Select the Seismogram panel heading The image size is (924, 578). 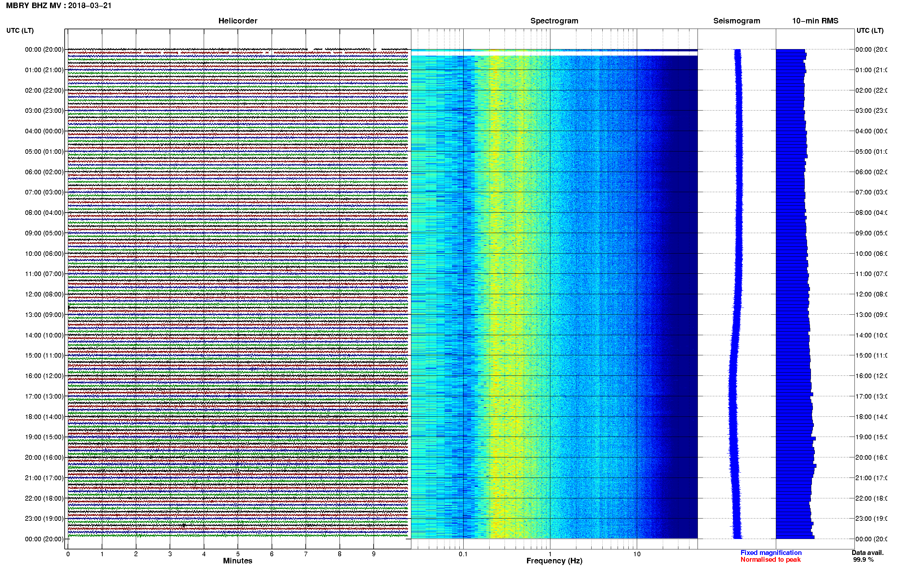click(x=737, y=21)
